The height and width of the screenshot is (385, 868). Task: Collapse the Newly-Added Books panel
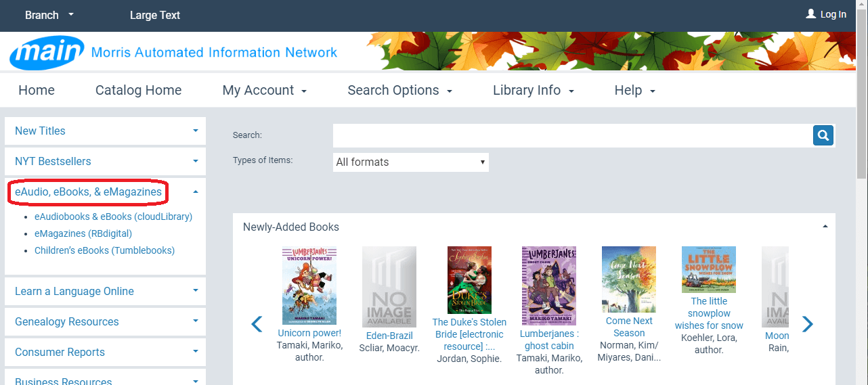pos(825,227)
